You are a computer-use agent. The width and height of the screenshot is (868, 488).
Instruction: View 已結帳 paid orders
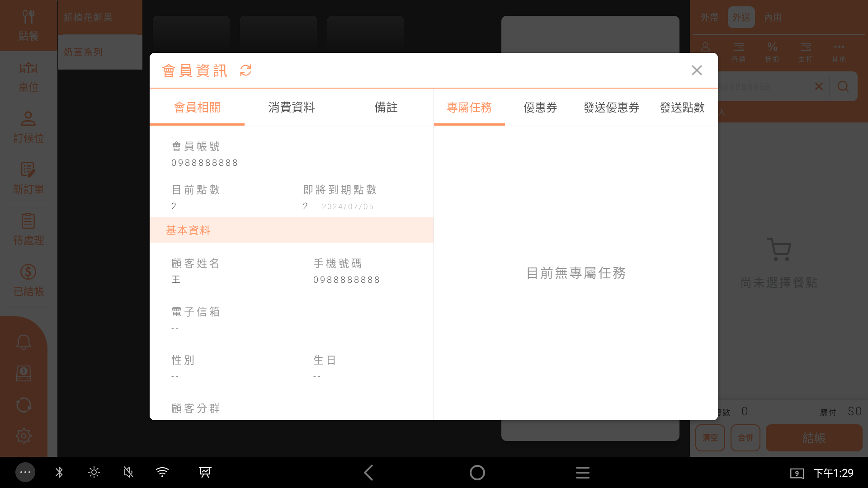tap(28, 281)
